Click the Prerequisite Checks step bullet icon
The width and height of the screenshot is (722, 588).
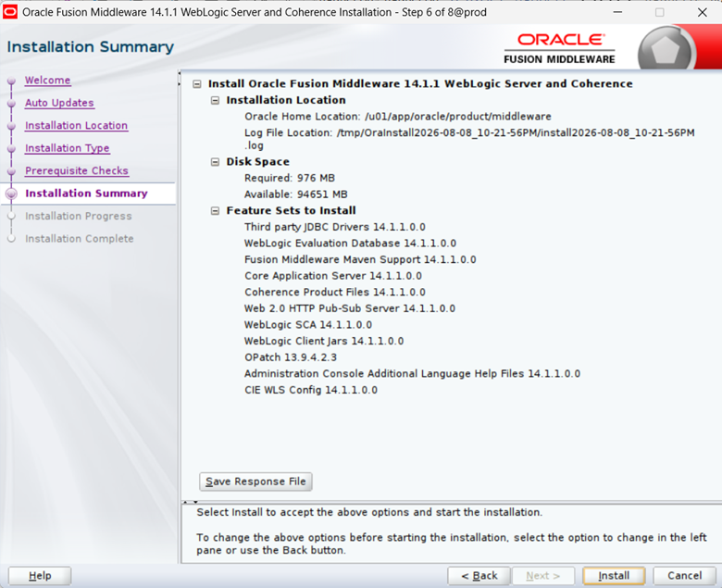11,171
